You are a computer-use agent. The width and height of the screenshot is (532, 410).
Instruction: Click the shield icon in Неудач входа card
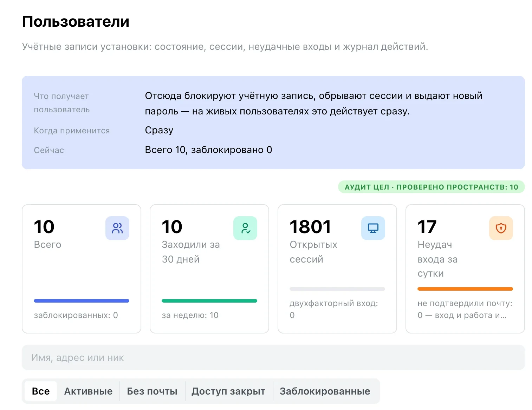pyautogui.click(x=501, y=228)
